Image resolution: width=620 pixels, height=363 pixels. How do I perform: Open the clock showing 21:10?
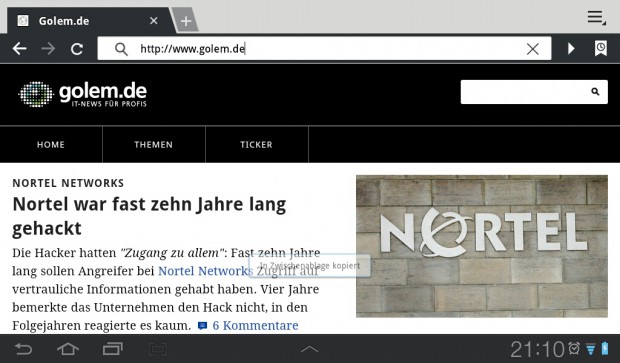[x=537, y=349]
